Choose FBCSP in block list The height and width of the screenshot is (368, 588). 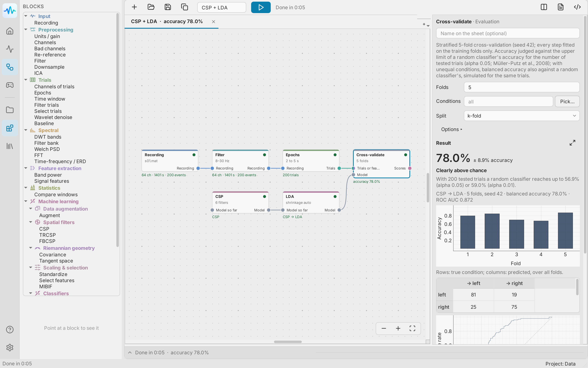(x=47, y=241)
